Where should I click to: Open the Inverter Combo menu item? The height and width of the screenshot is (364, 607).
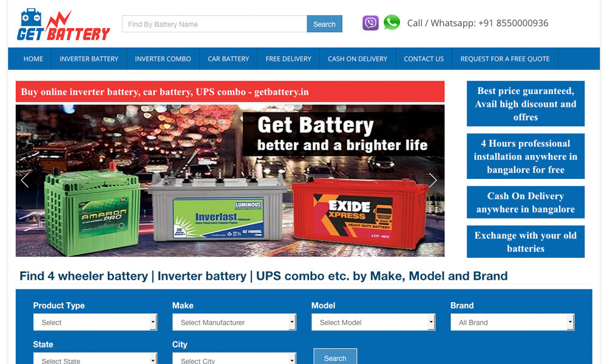pos(163,59)
